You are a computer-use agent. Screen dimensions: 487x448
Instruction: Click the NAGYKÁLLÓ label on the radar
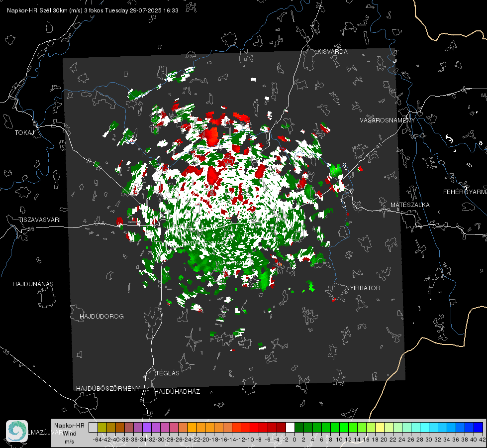(235, 263)
